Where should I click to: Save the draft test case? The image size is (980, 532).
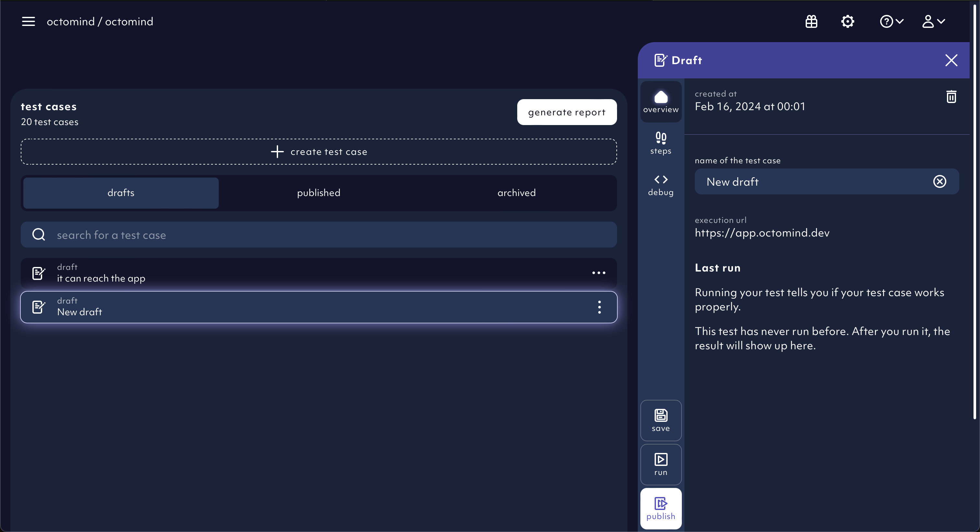point(661,420)
